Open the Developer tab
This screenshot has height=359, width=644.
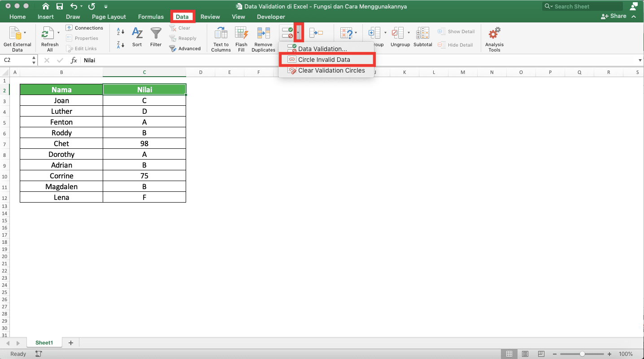pos(271,17)
